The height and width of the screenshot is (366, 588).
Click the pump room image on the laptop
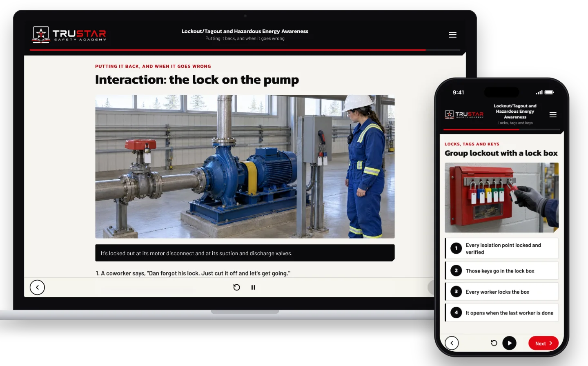(x=245, y=167)
